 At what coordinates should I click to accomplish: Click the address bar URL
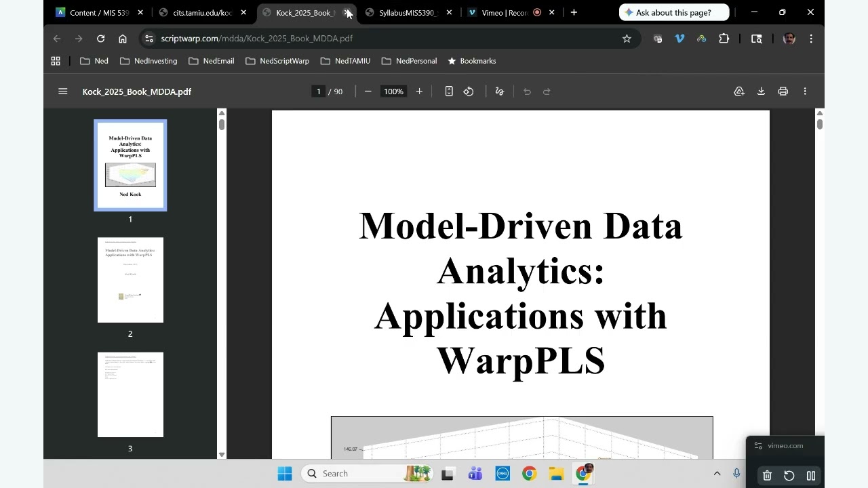(x=257, y=39)
